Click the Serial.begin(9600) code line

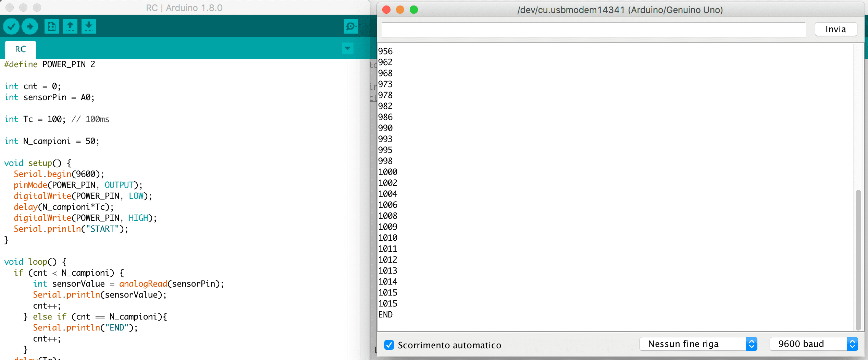(59, 174)
